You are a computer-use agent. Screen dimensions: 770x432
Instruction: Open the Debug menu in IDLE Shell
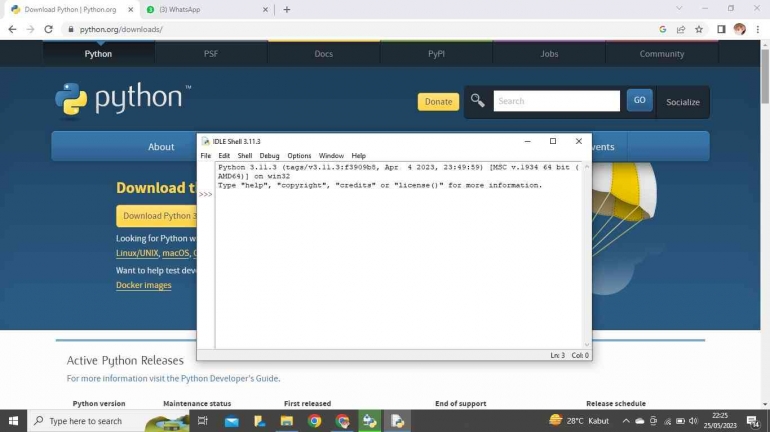(269, 156)
